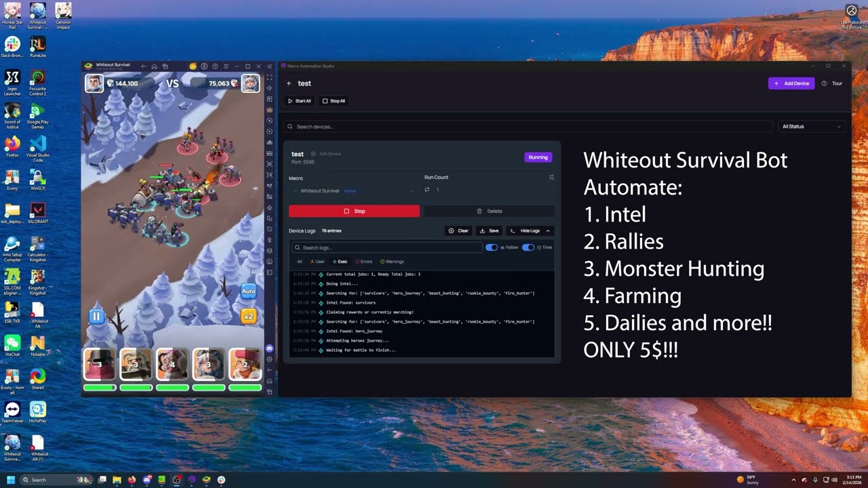Click the emulator fullscreen sidebar icon
The width and height of the screenshot is (868, 488).
click(269, 77)
